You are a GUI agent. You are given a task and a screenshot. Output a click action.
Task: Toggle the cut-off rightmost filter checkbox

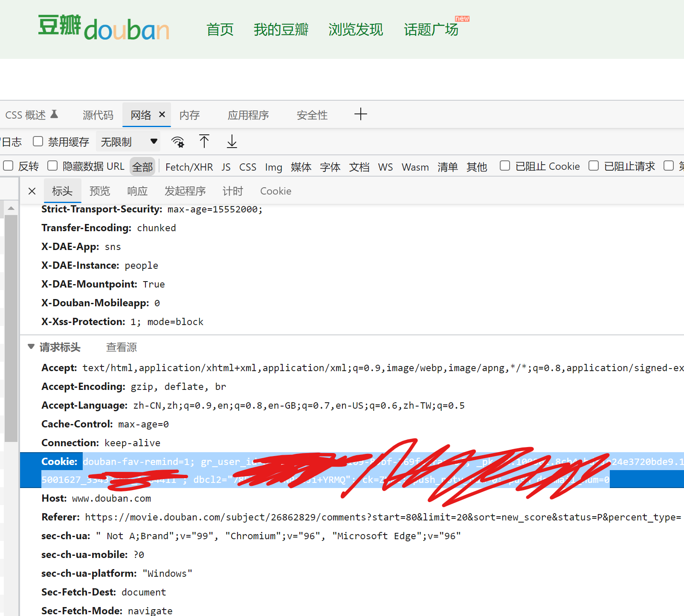pos(669,166)
